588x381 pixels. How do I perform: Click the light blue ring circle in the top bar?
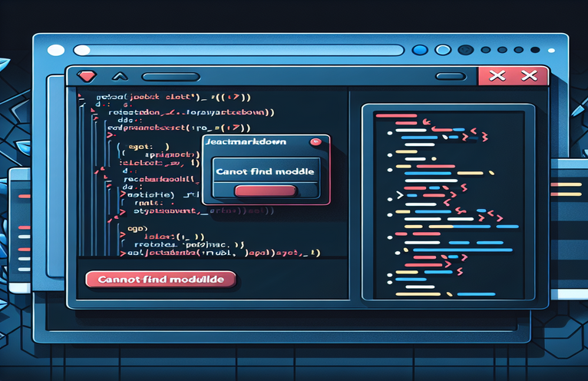click(x=443, y=51)
